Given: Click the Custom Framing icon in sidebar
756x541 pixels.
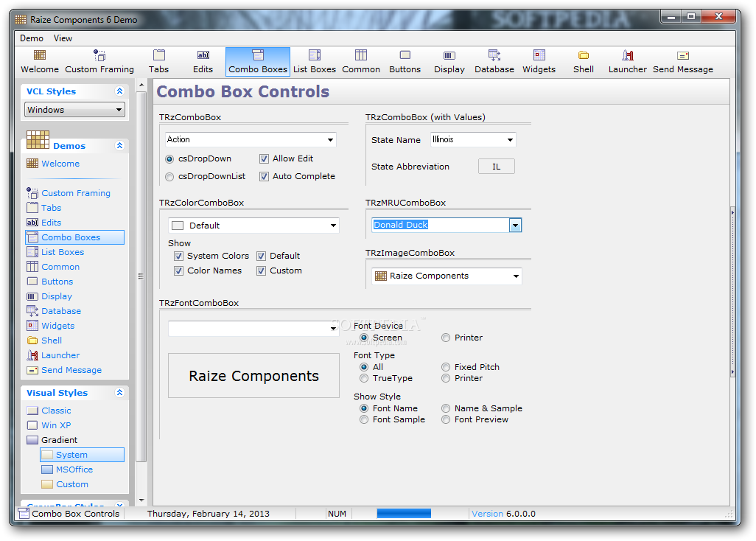Looking at the screenshot, I should coord(32,193).
